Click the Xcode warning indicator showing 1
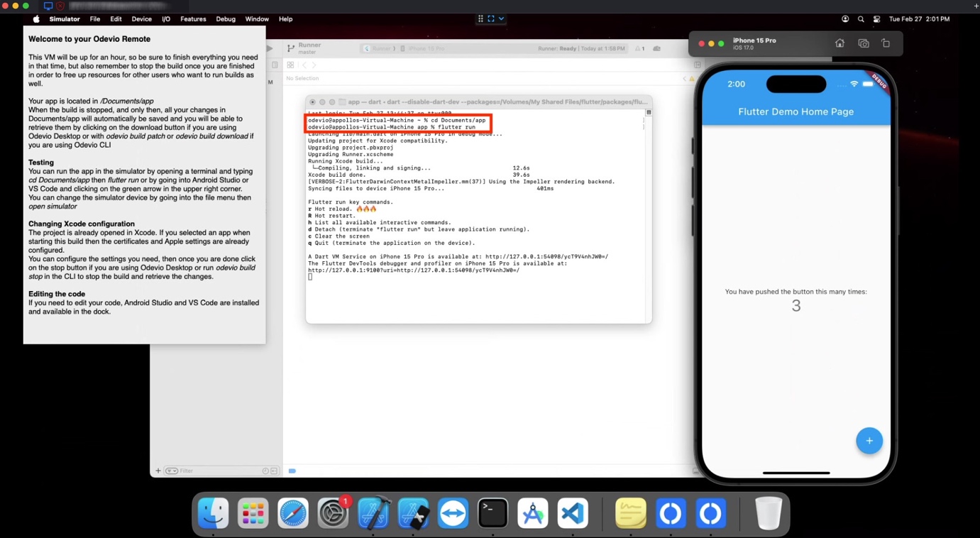 tap(639, 48)
